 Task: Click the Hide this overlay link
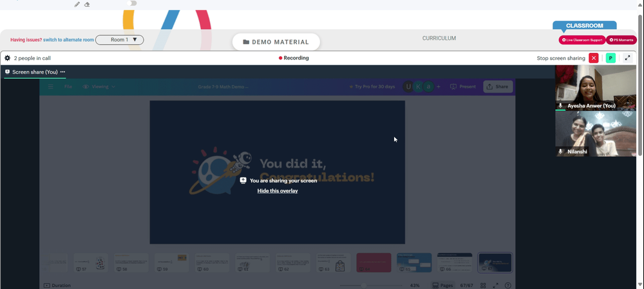[278, 191]
